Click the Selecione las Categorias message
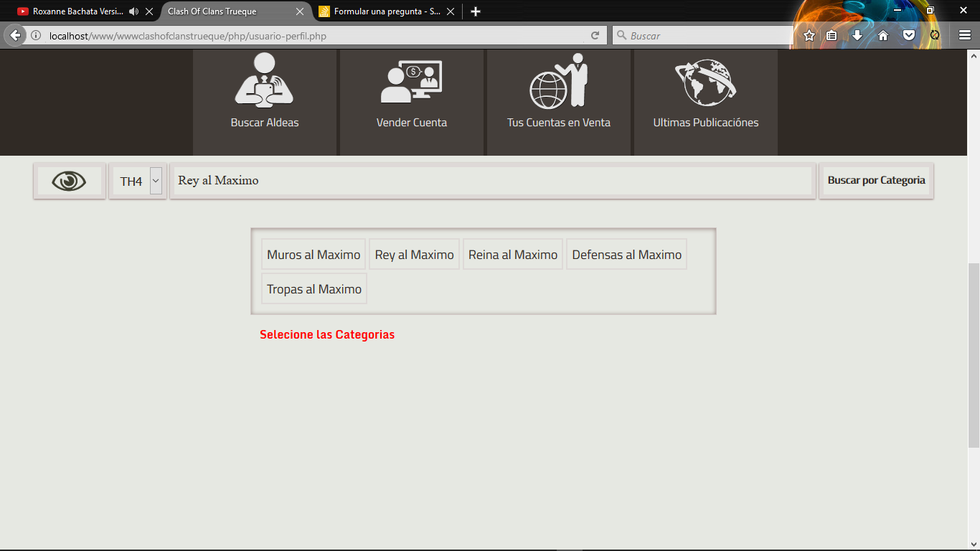The image size is (980, 551). pos(327,335)
